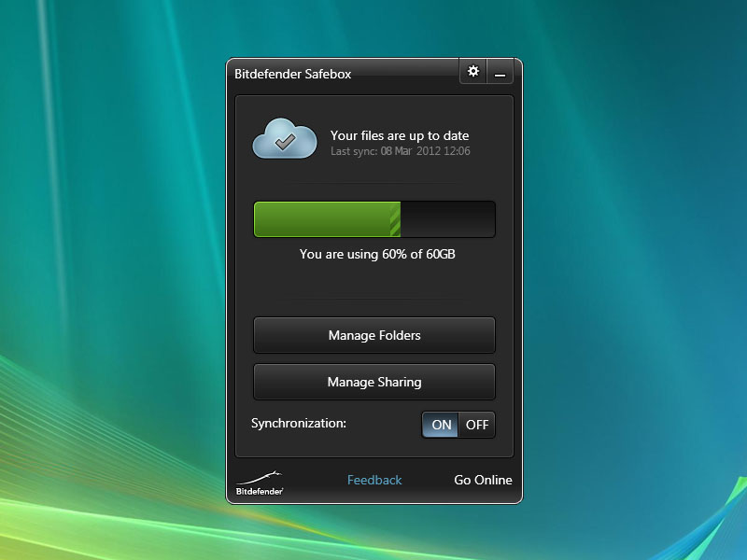Click the cloud sync status icon
Viewport: 747px width, 560px height.
285,138
